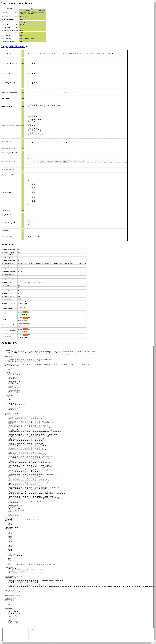This screenshot has width=156, height=644.
Task: Click the PHANTOM_UA test name
Action: click(x=6, y=54)
